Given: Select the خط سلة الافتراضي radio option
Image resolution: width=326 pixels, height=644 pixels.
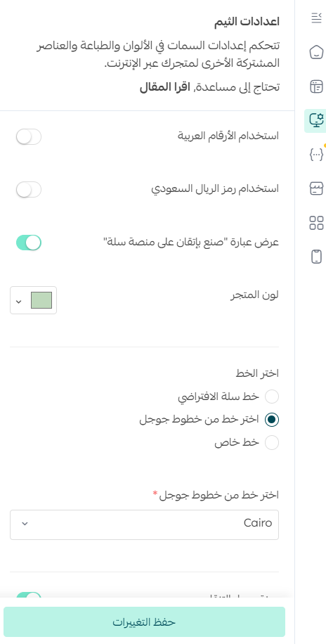Looking at the screenshot, I should point(272,397).
